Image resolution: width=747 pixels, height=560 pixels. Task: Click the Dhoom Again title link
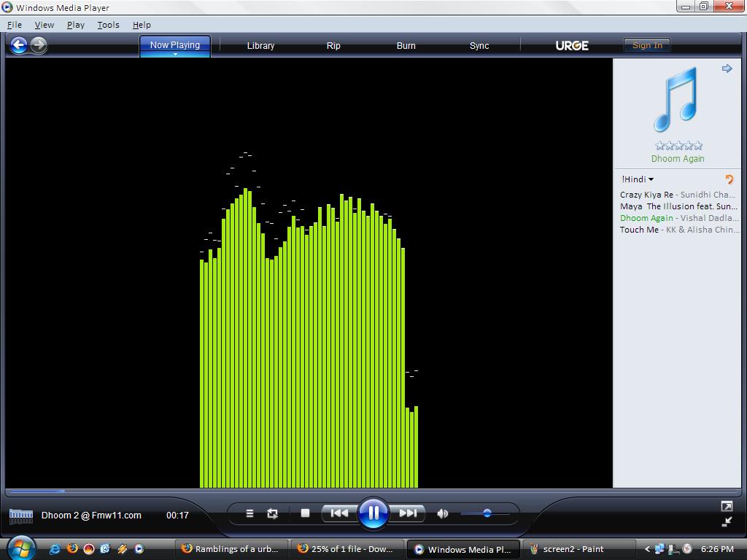(678, 158)
